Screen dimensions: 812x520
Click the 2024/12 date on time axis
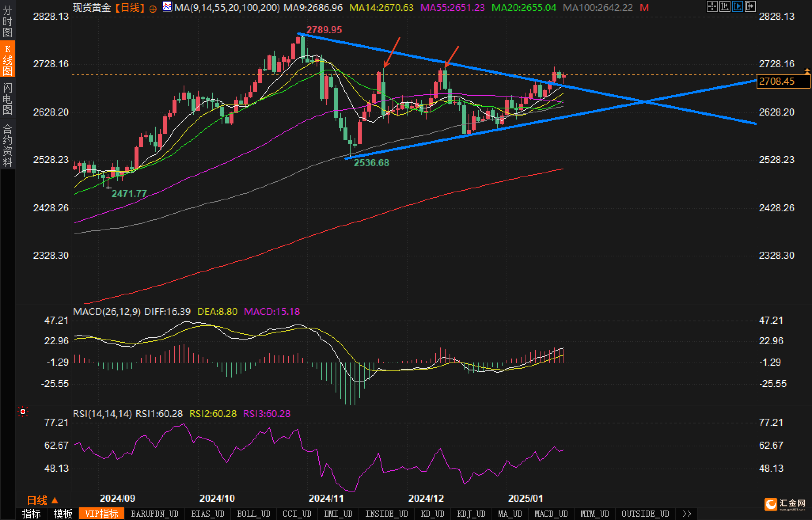tap(426, 498)
